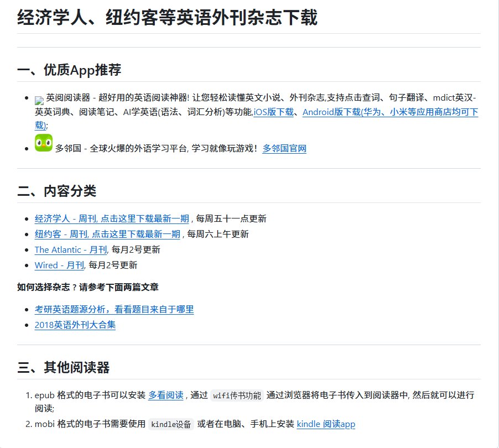Click heading 三、其他阅读器
The image size is (499, 448).
(63, 367)
